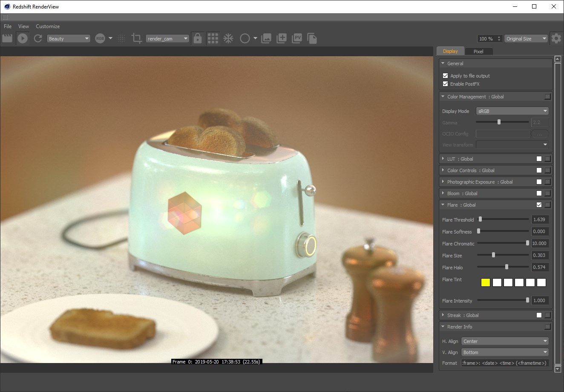
Task: Enable the Streak checkbox
Action: pyautogui.click(x=539, y=315)
